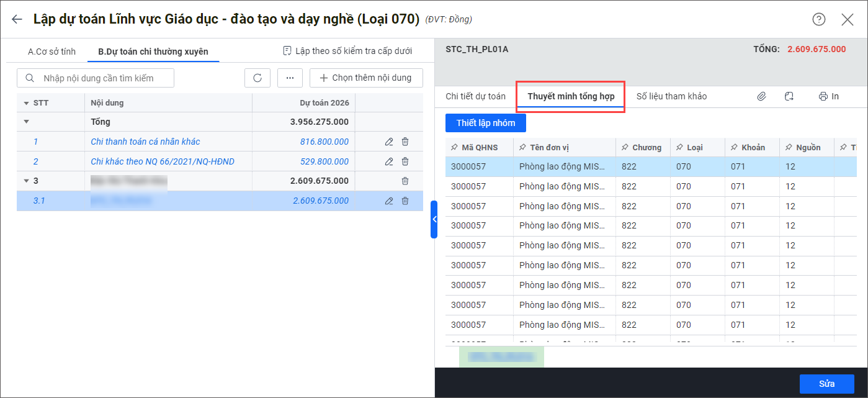Click the Thiết lập nhóm button
Viewport: 868px width, 398px height.
[x=485, y=123]
